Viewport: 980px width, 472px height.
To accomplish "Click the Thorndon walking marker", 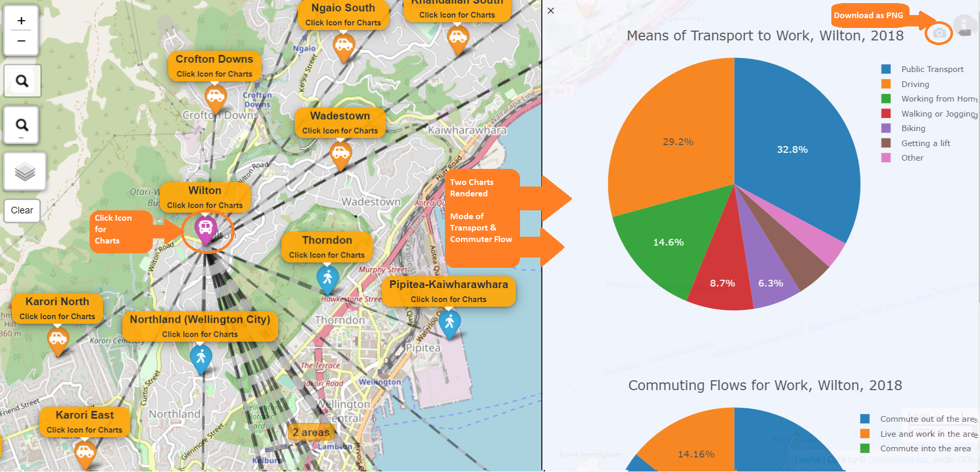I will click(327, 278).
